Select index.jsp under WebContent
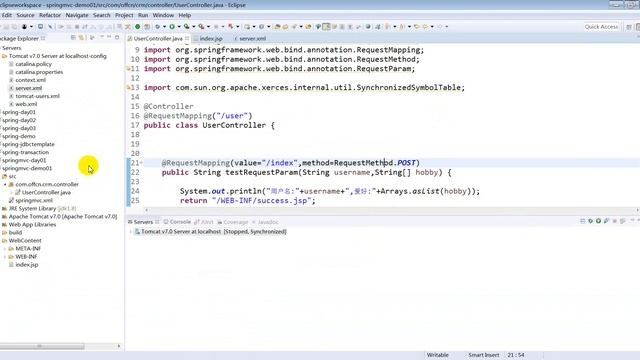The height and width of the screenshot is (360, 640). pos(27,264)
